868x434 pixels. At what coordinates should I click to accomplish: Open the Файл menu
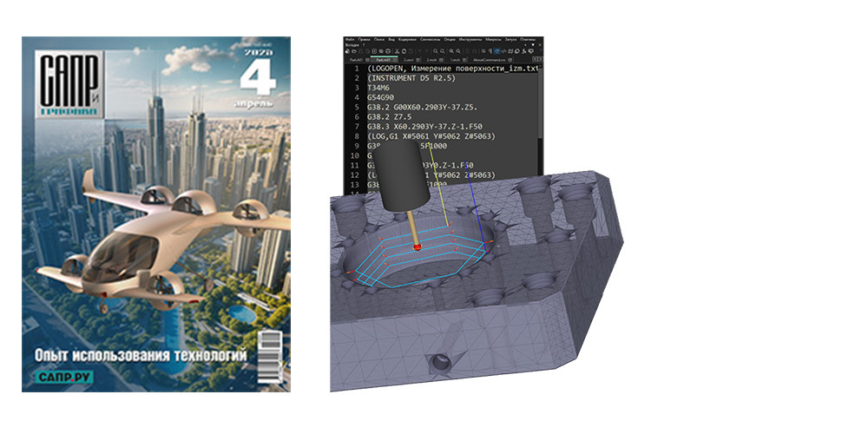click(x=350, y=39)
